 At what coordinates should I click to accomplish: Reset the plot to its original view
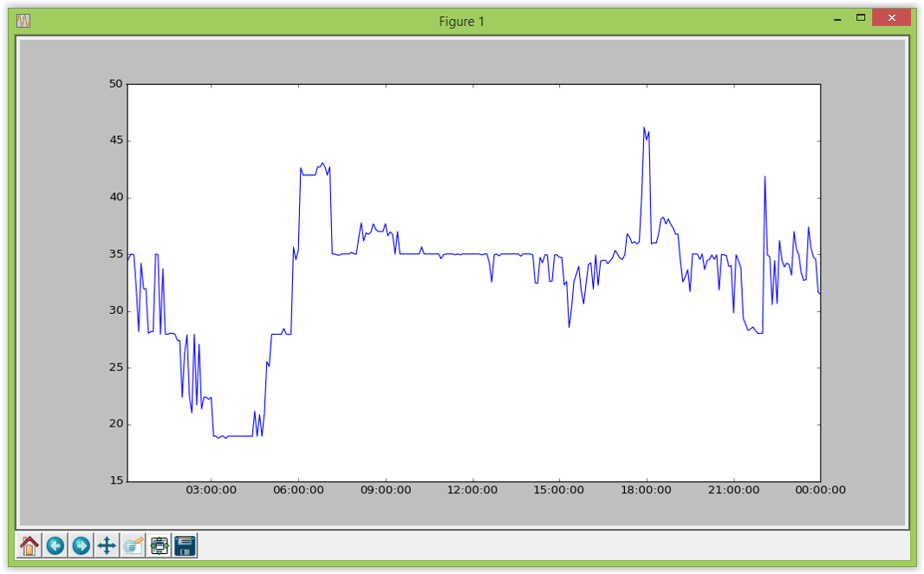29,545
